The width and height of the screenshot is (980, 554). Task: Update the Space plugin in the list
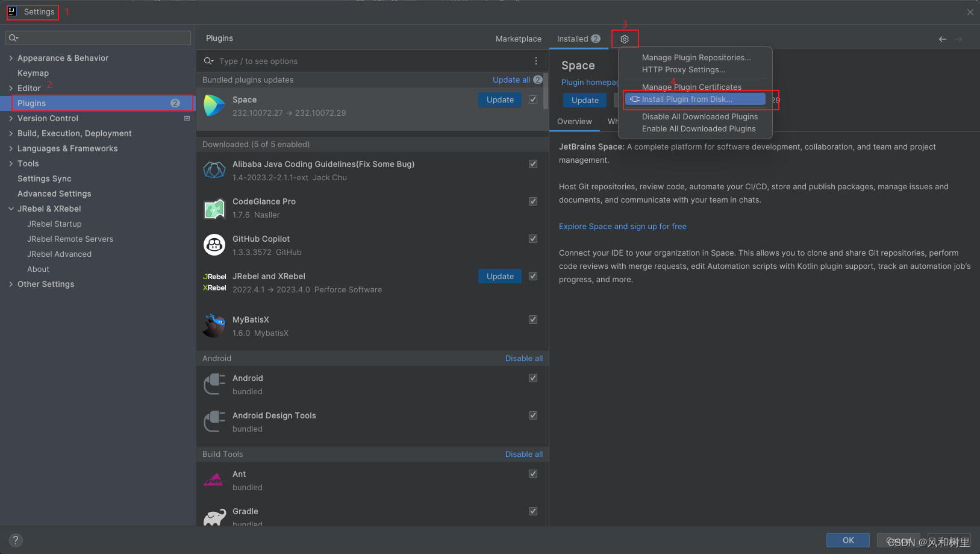tap(500, 99)
